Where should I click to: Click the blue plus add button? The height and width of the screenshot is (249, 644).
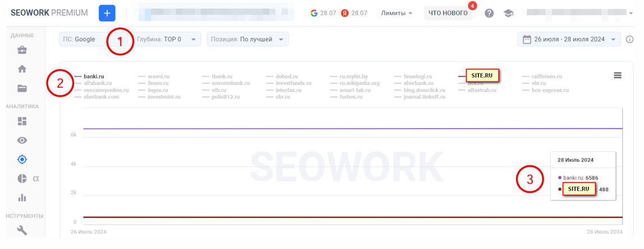(x=107, y=13)
